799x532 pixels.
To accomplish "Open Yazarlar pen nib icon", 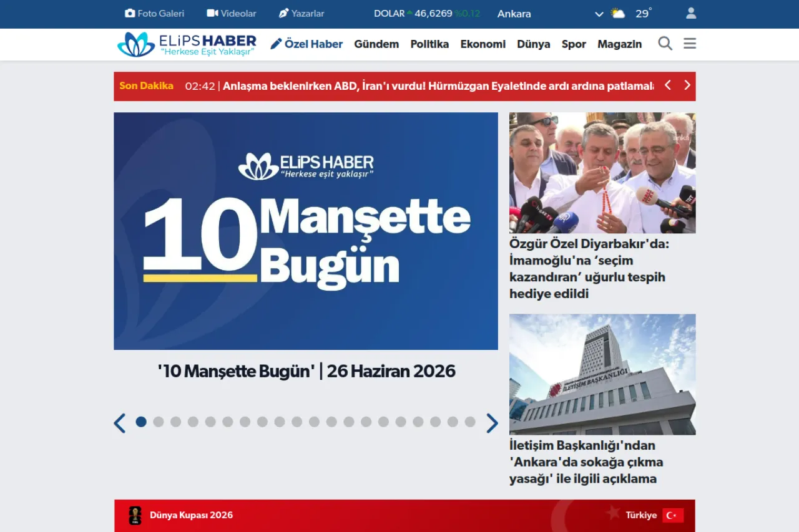I will 283,13.
